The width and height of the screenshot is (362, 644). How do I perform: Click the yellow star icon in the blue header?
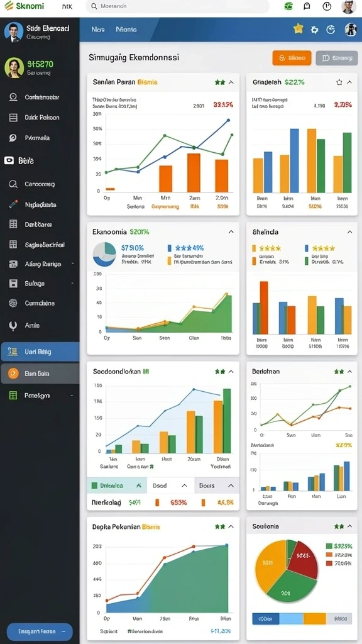click(298, 29)
